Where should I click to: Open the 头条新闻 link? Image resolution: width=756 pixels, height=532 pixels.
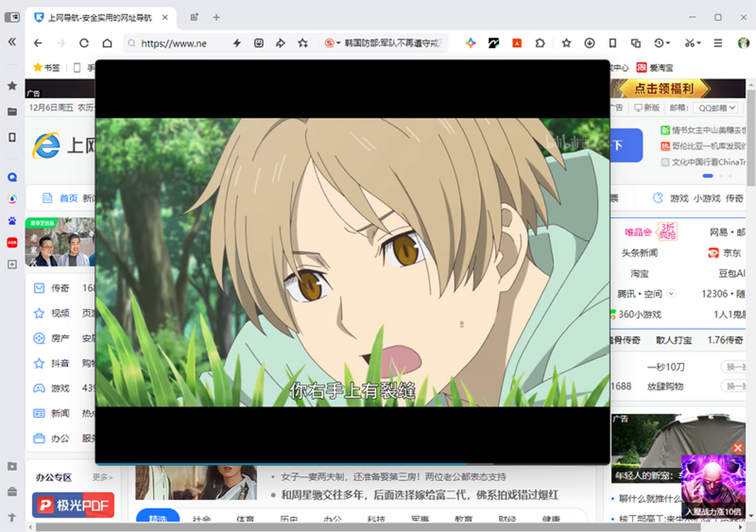coord(639,252)
